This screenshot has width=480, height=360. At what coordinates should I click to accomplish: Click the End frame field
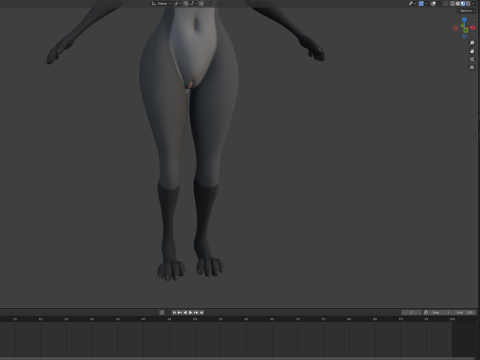click(x=464, y=312)
